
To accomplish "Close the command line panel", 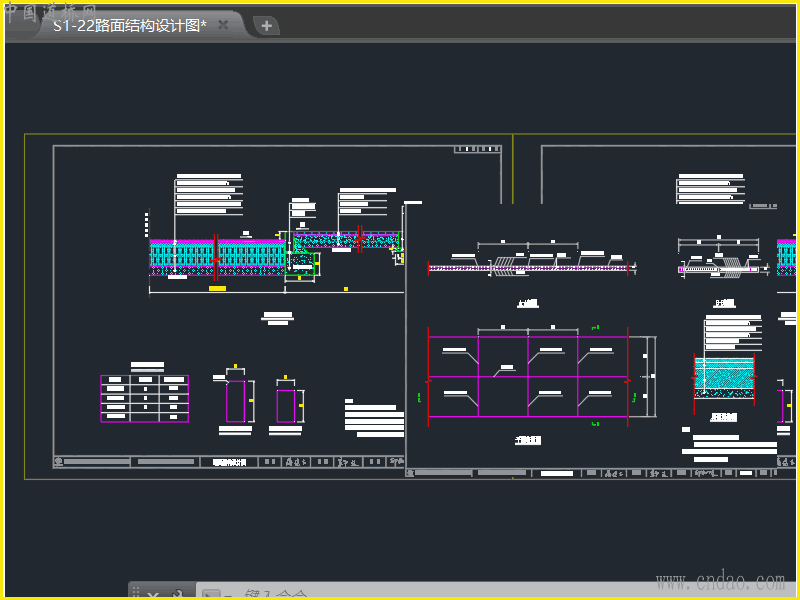I will [x=153, y=594].
